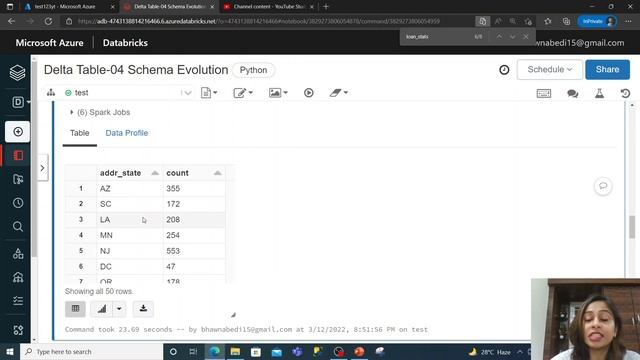
Task: Click the browser address bar URL
Action: click(x=259, y=21)
